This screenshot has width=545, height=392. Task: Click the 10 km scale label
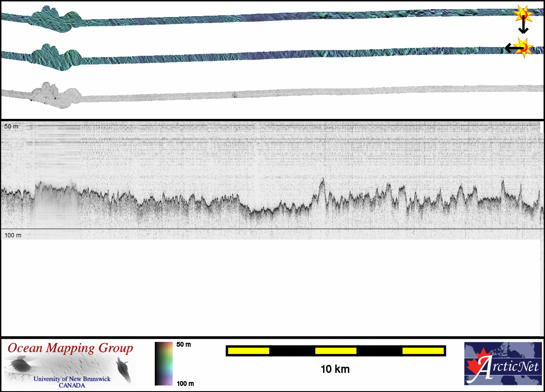[335, 369]
